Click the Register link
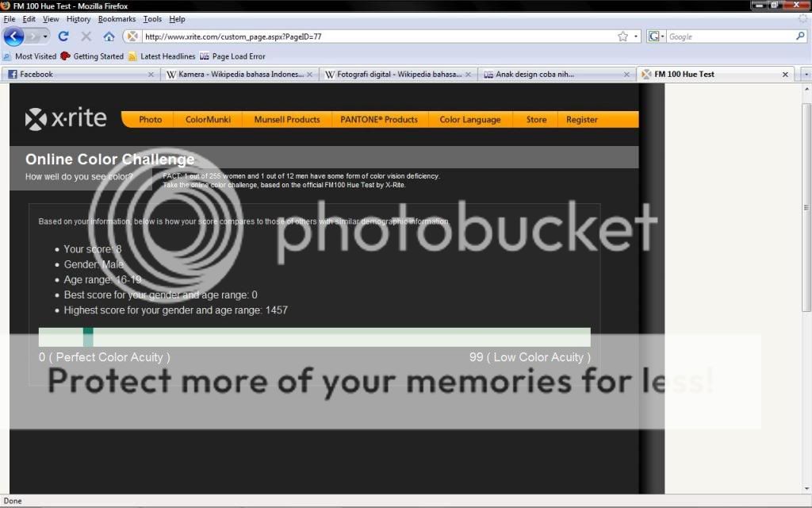This screenshot has height=508, width=812. pyautogui.click(x=582, y=120)
